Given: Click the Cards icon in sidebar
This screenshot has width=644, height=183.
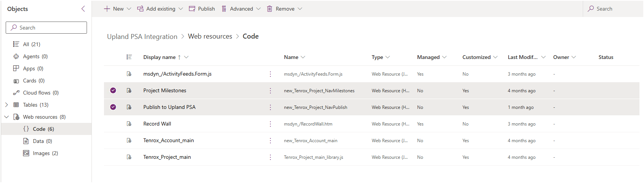Looking at the screenshot, I should coord(16,81).
